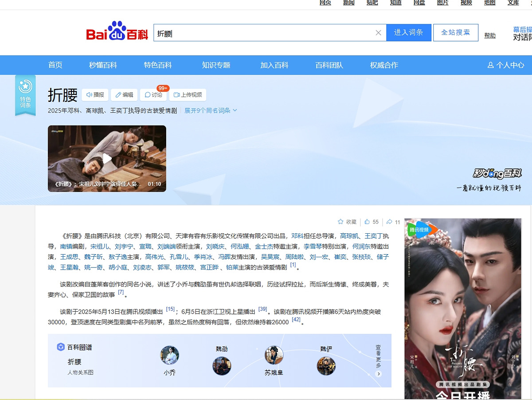Screen dimensions: 532x400
Task: Open 秒懂百科 nav tab
Action: pos(103,65)
